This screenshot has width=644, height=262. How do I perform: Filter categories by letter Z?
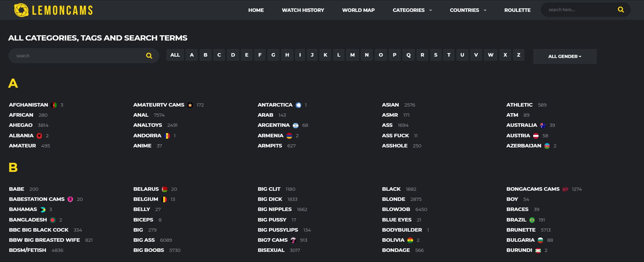[519, 55]
